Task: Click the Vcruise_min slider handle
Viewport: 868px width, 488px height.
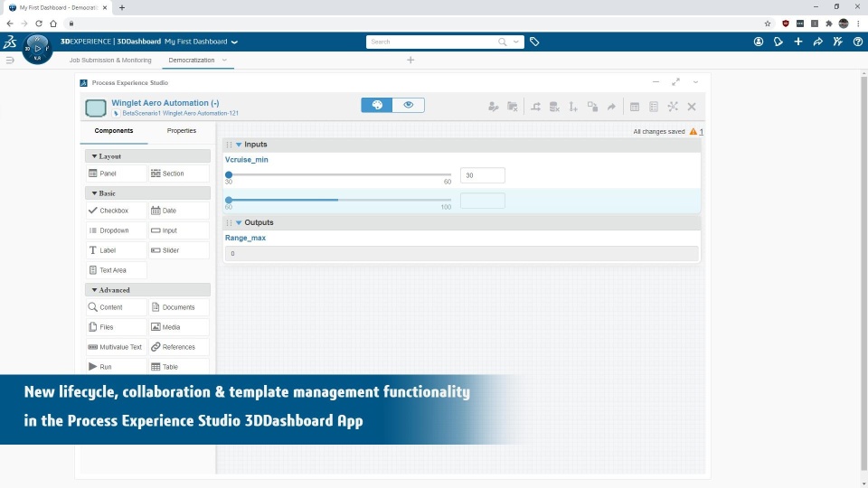Action: click(229, 174)
